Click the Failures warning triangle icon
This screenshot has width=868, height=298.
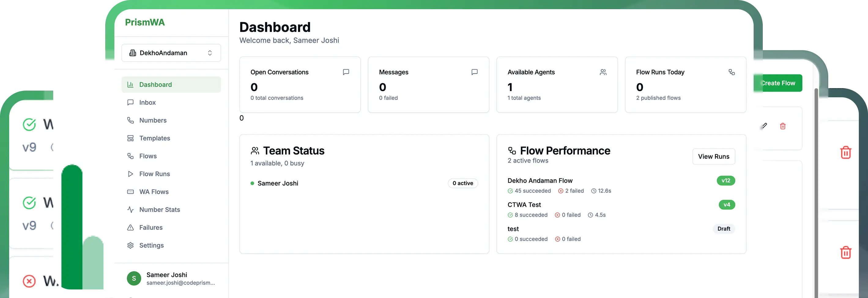(x=130, y=228)
